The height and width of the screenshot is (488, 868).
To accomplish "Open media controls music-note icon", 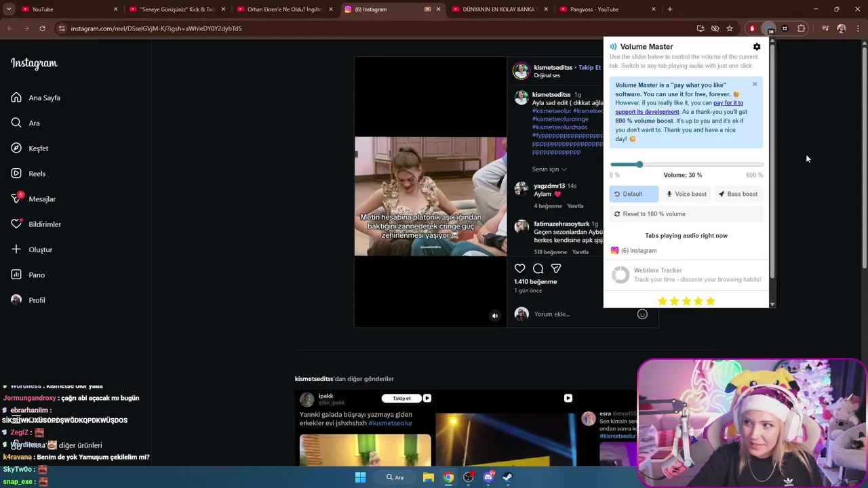I will [x=825, y=28].
